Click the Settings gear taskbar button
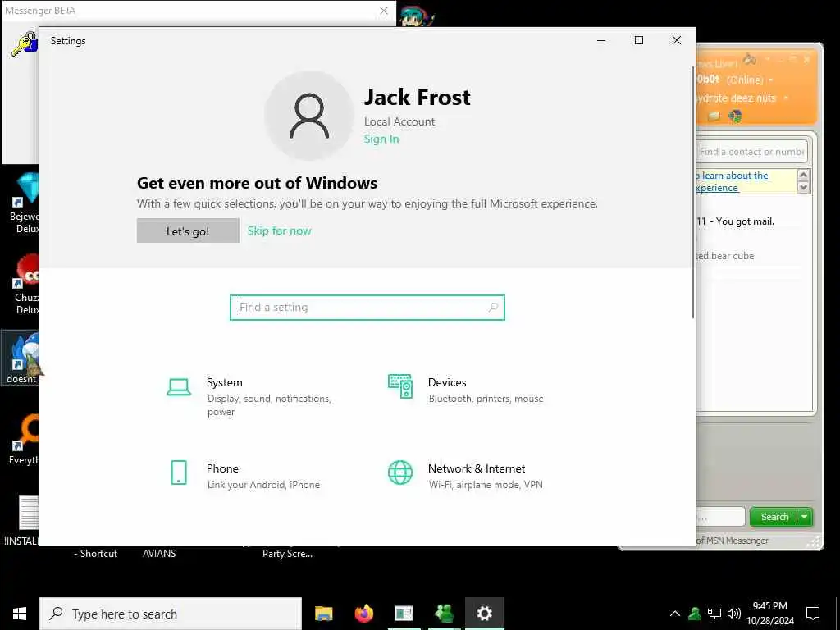This screenshot has width=840, height=630. click(484, 614)
